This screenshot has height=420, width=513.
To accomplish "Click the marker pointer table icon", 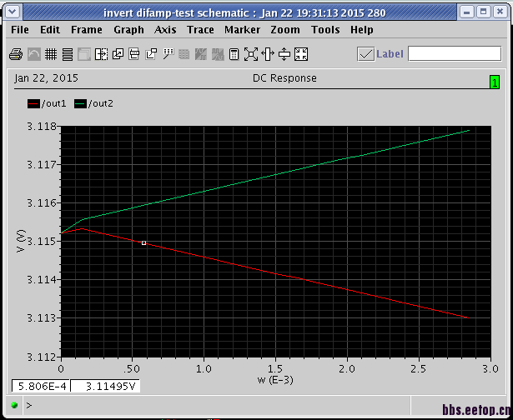I will click(x=168, y=54).
